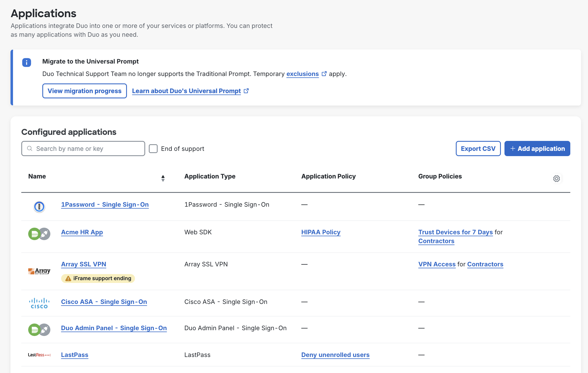Click the Duo Admin Panel row icon
The width and height of the screenshot is (588, 373).
coord(39,330)
